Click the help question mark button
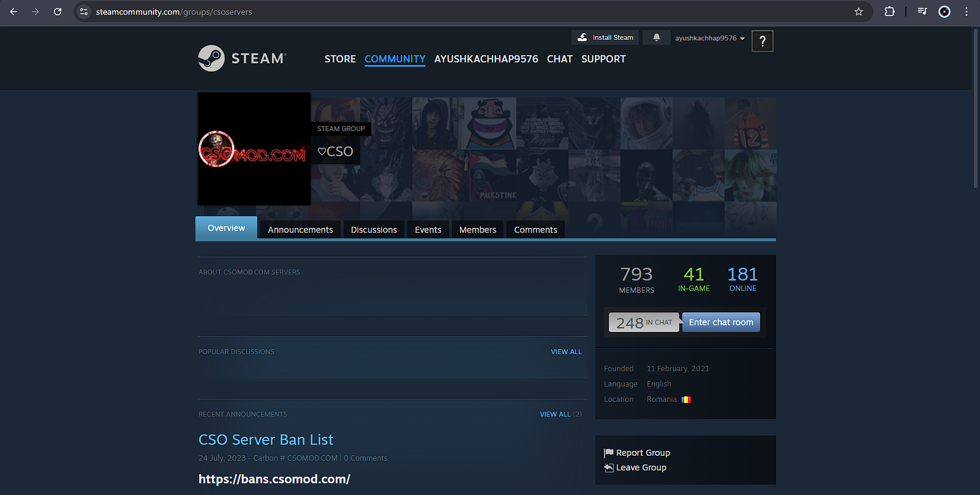This screenshot has width=980, height=495. click(762, 41)
